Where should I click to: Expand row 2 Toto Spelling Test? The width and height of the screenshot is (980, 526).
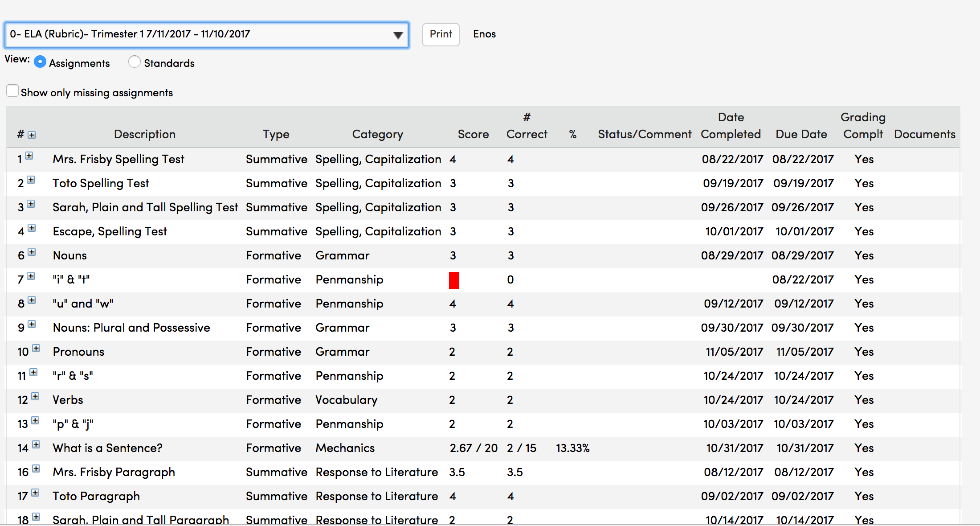click(31, 180)
